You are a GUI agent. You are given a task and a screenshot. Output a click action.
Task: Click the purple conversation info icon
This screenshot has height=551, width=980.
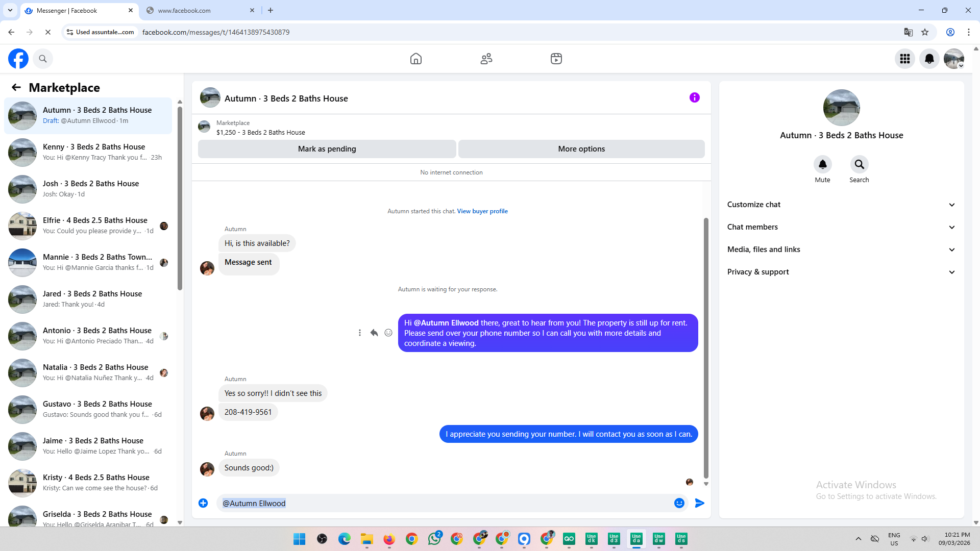point(694,97)
